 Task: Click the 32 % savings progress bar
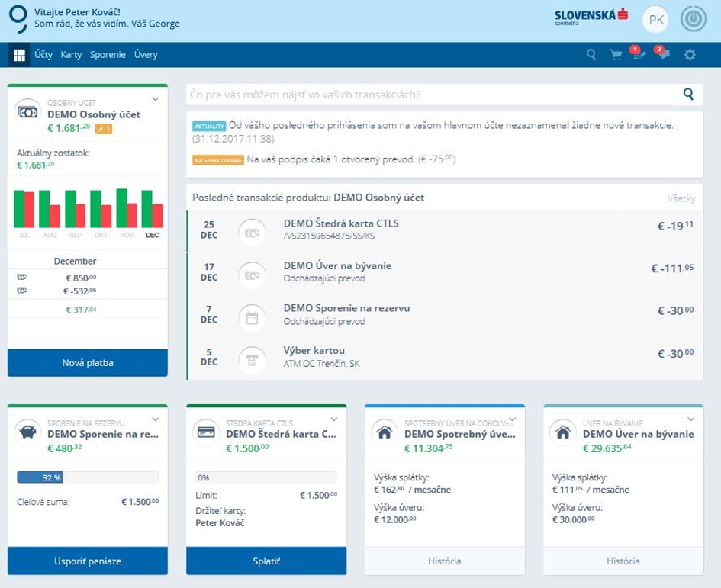pyautogui.click(x=87, y=477)
